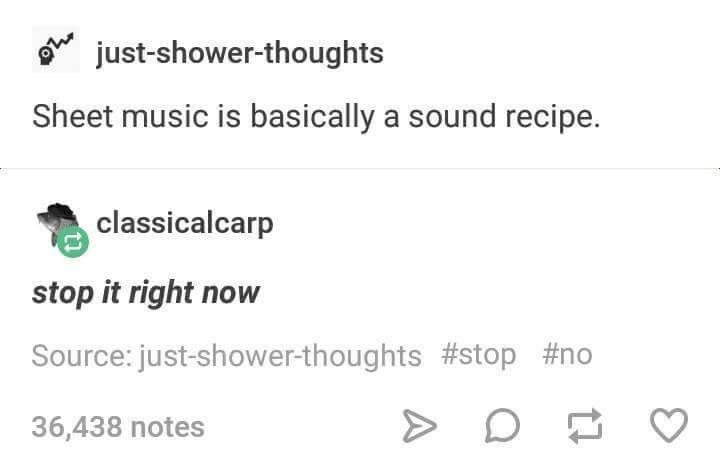Click the 'Source:' label text
The width and height of the screenshot is (720, 465).
coord(83,356)
